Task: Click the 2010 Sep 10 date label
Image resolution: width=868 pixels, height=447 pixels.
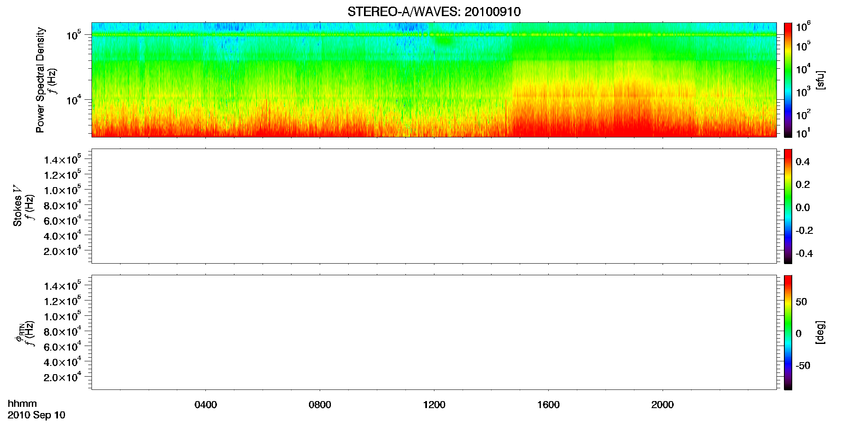Action: click(36, 415)
